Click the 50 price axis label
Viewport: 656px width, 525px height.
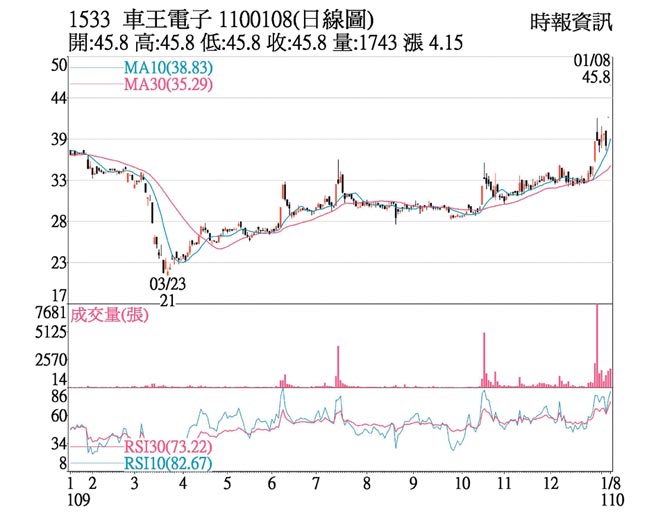(57, 65)
